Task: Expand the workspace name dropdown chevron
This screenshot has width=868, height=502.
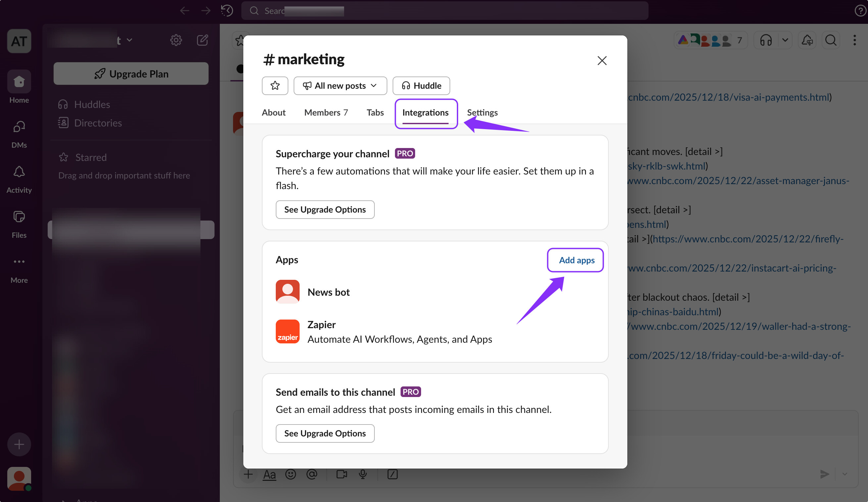Action: (x=129, y=40)
